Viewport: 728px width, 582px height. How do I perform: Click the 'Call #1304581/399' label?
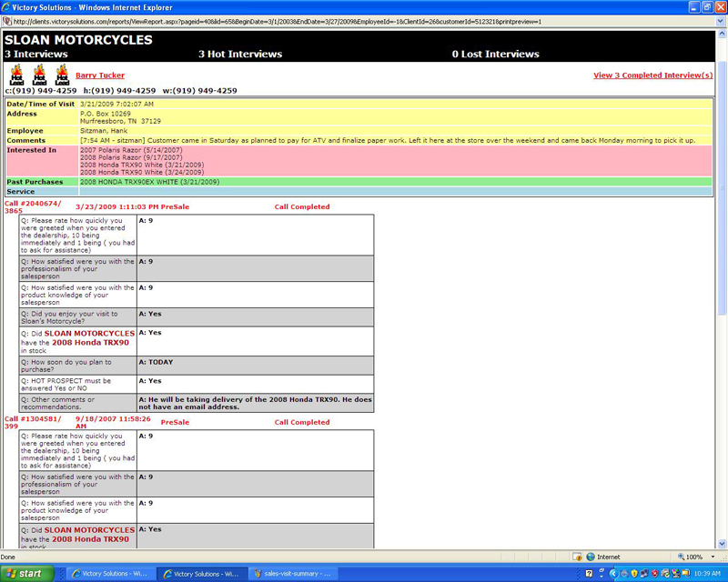pyautogui.click(x=33, y=422)
